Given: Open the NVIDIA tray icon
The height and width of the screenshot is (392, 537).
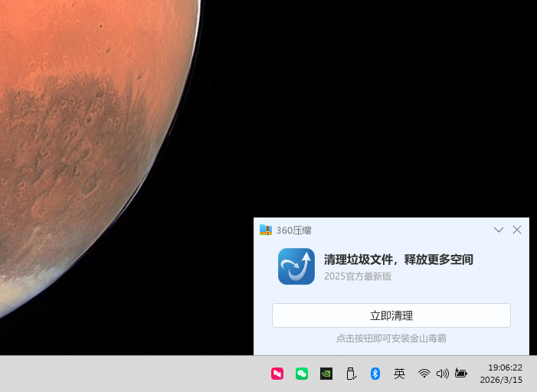Looking at the screenshot, I should point(326,374).
